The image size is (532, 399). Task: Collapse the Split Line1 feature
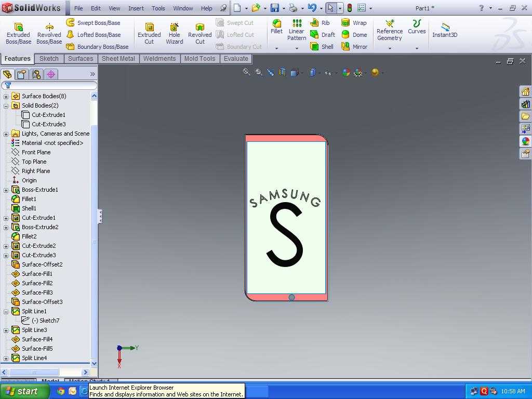coord(6,312)
